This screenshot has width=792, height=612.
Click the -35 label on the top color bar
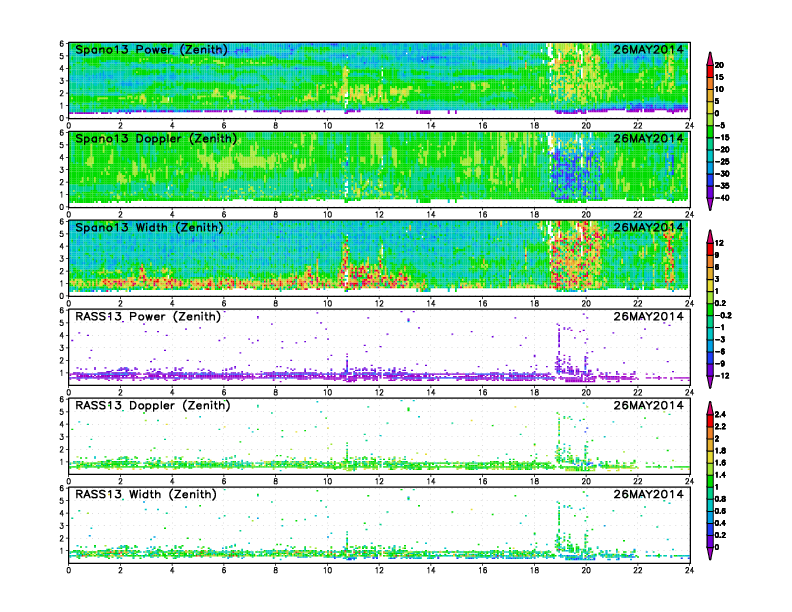[x=722, y=186]
